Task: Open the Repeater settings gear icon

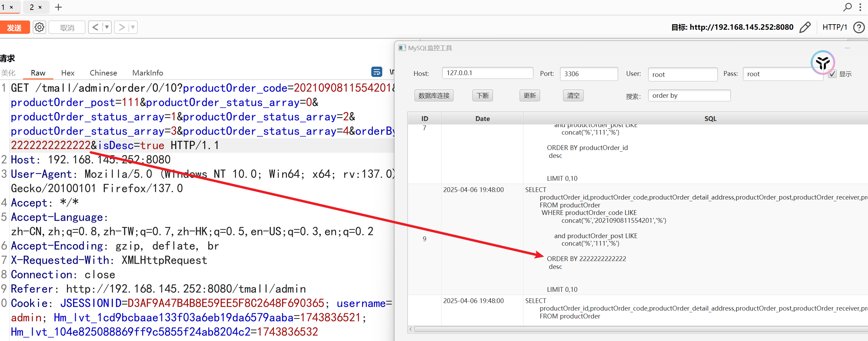Action: [x=39, y=27]
